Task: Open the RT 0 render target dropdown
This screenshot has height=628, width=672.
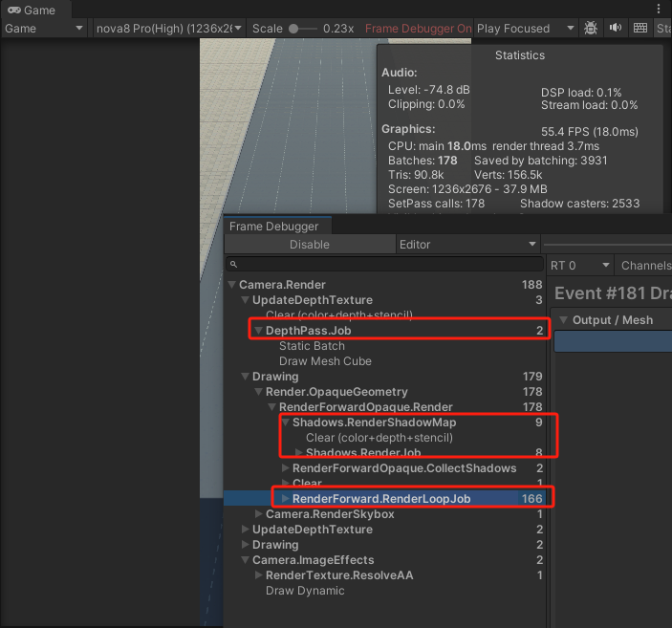Action: pos(580,266)
